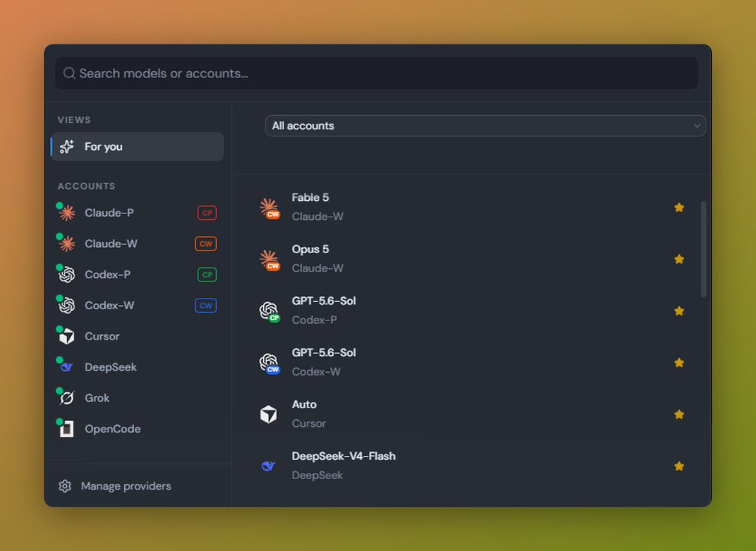The height and width of the screenshot is (551, 756).
Task: Click the Codex-P icon on GPT-5.6-Sol row
Action: point(269,311)
